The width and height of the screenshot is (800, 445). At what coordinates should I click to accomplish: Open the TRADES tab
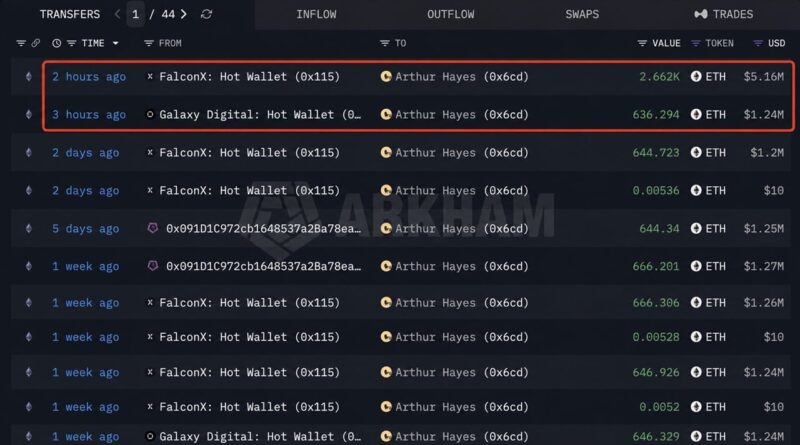pyautogui.click(x=723, y=14)
